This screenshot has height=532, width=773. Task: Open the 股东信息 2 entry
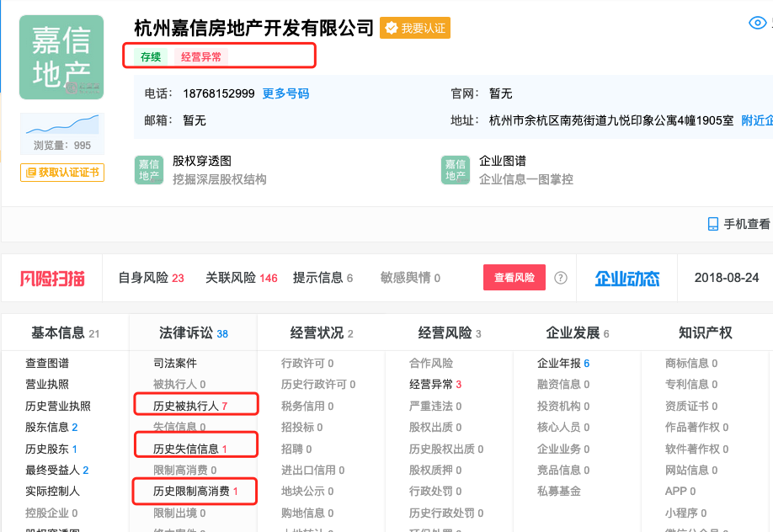click(x=51, y=428)
